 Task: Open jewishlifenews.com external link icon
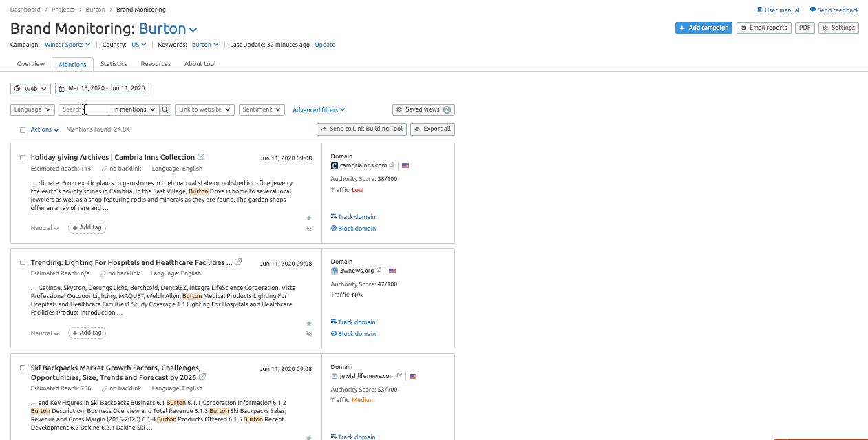click(x=399, y=376)
